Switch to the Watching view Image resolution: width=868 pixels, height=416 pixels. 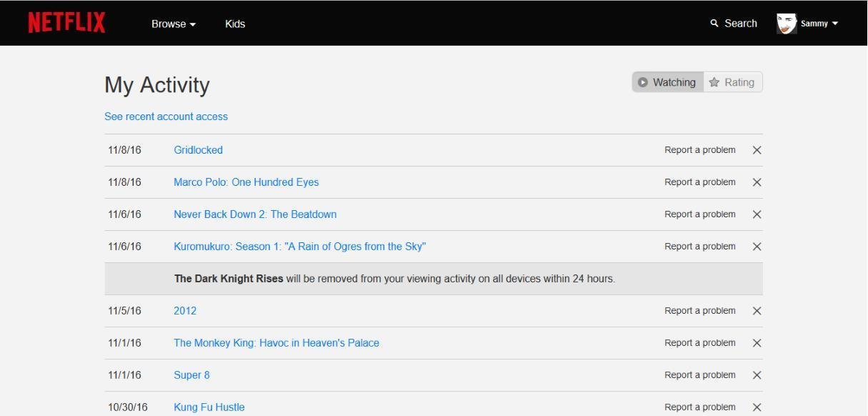click(x=667, y=82)
